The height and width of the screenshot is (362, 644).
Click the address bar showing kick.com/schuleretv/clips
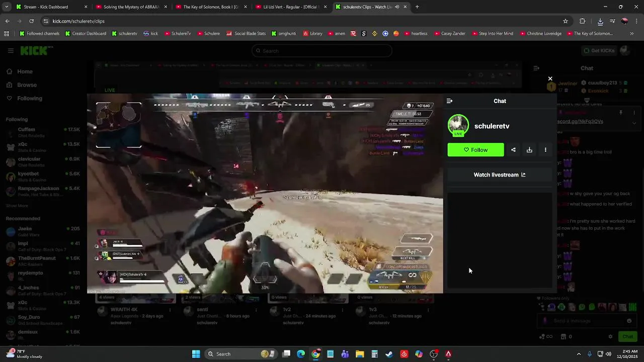[x=302, y=21]
